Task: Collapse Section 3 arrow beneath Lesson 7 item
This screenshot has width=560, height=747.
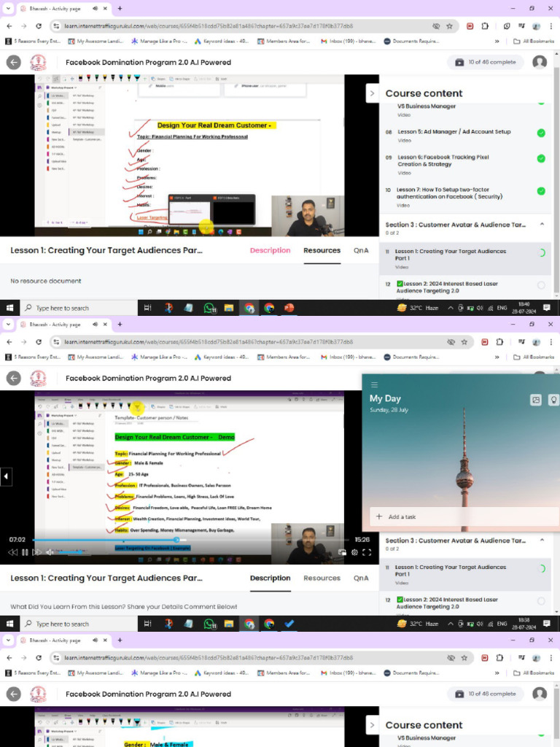Action: (x=542, y=224)
